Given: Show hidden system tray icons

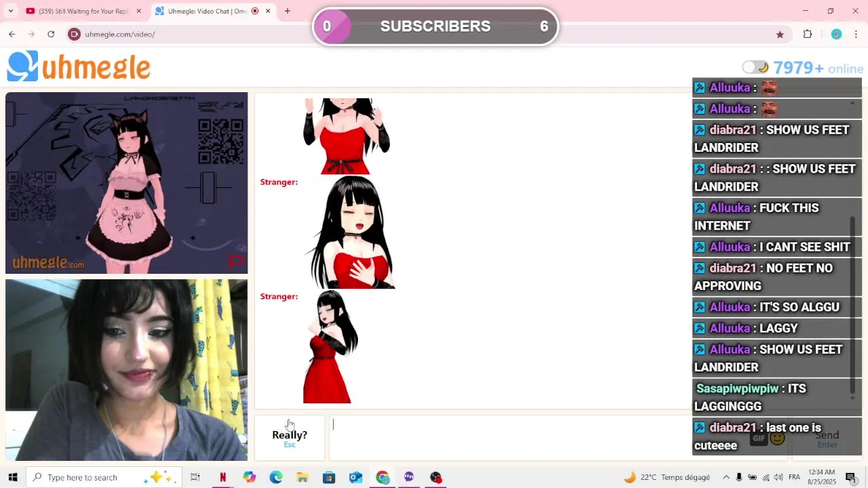Looking at the screenshot, I should coord(726,477).
